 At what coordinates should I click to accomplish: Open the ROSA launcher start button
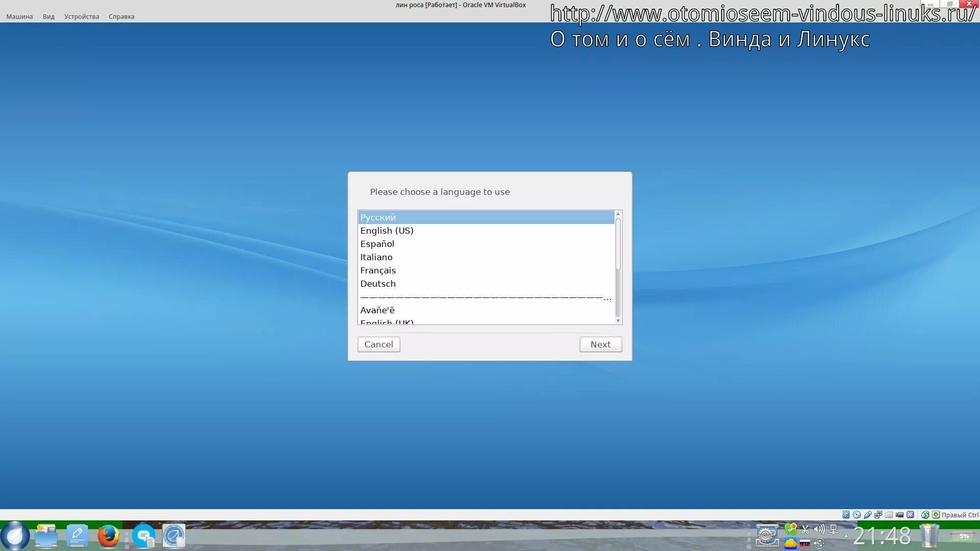[15, 536]
